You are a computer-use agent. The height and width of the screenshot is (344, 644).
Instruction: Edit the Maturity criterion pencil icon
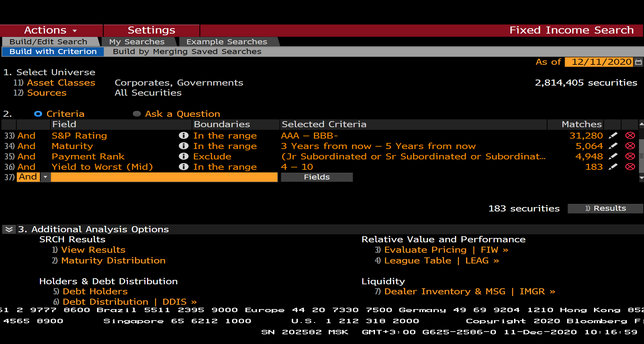click(613, 146)
